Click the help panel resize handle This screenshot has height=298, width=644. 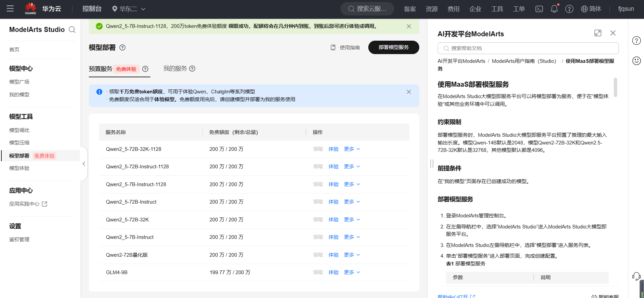(x=432, y=164)
